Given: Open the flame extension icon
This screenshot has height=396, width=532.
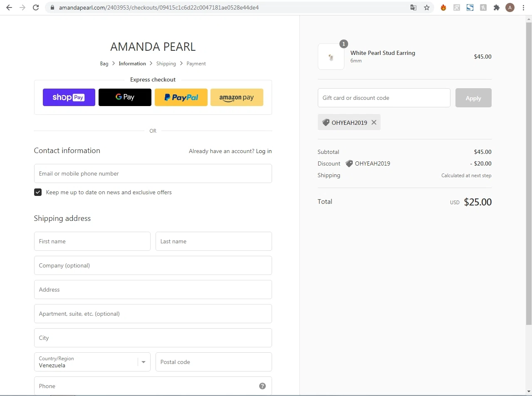Looking at the screenshot, I should tap(443, 7).
